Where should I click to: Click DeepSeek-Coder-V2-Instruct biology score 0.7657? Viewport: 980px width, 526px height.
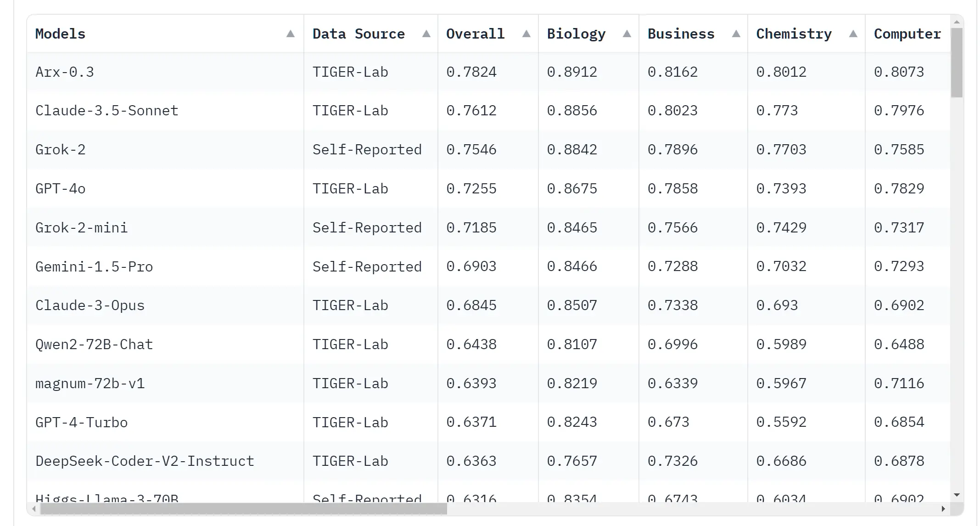click(x=572, y=461)
